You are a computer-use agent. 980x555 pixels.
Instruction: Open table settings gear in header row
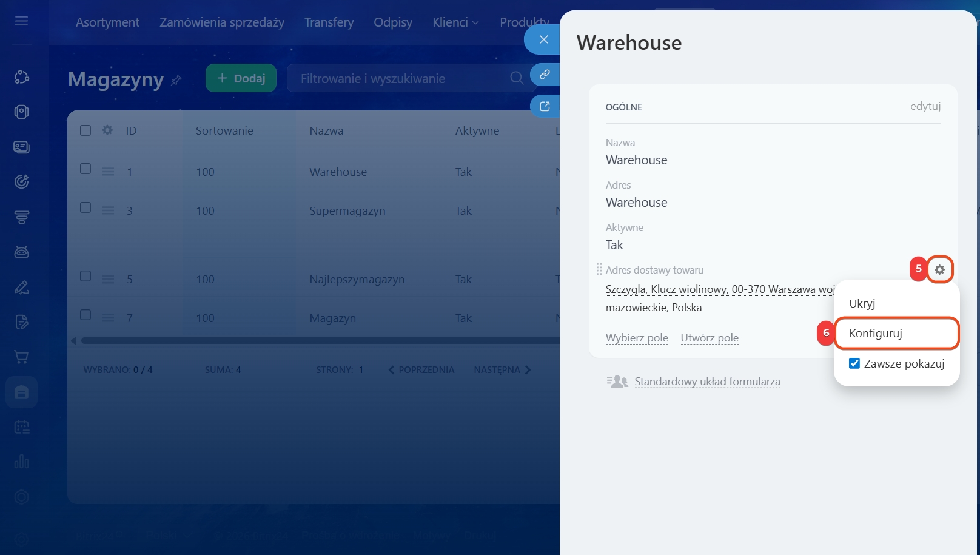tap(107, 130)
